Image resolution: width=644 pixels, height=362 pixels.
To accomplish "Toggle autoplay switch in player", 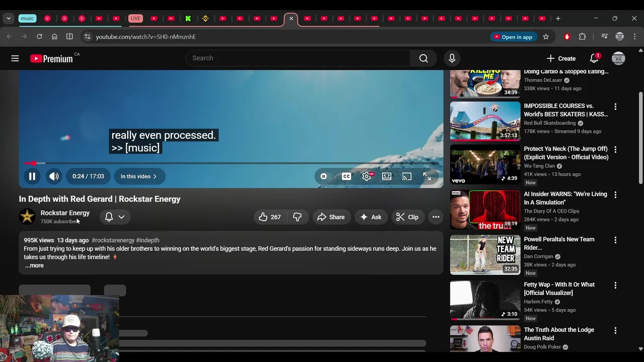I will pos(324,176).
